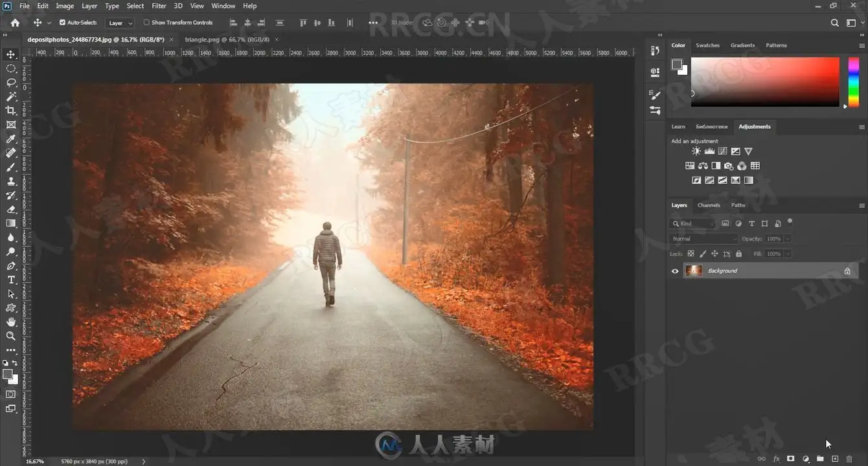Delete layer with trash icon
The image size is (868, 466).
point(849,459)
